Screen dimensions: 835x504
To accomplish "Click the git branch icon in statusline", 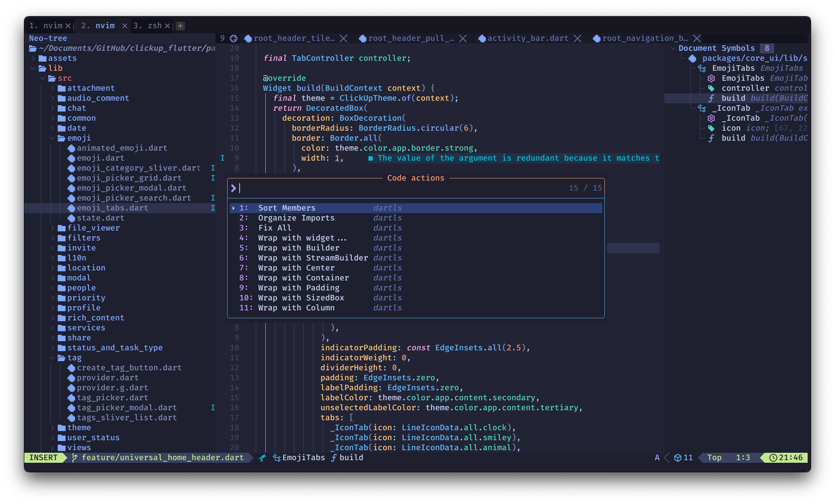I will click(75, 458).
